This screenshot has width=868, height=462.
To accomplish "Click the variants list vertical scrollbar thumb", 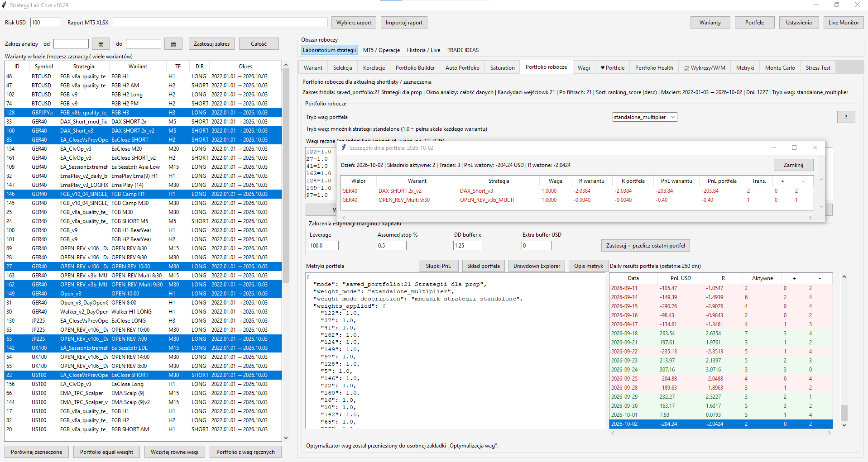I will [286, 176].
